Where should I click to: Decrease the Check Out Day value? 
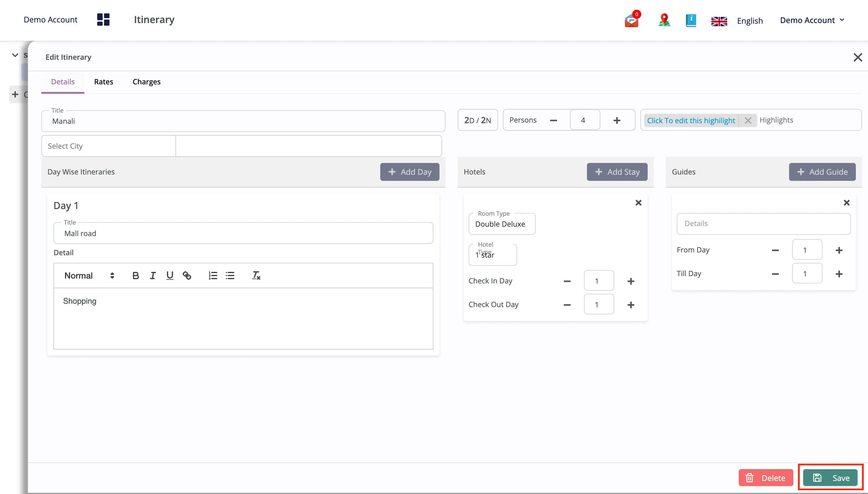(x=567, y=305)
